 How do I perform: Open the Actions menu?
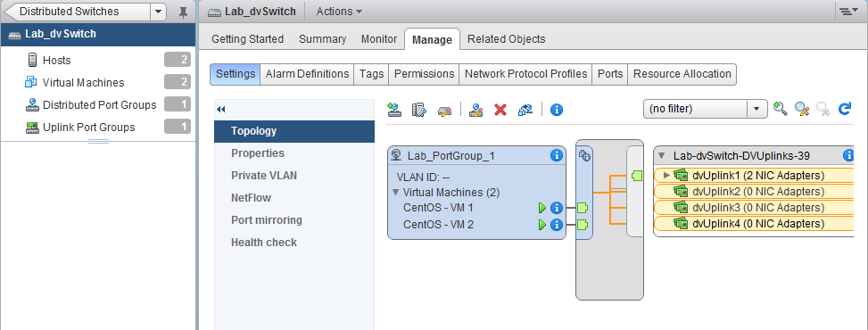[339, 11]
